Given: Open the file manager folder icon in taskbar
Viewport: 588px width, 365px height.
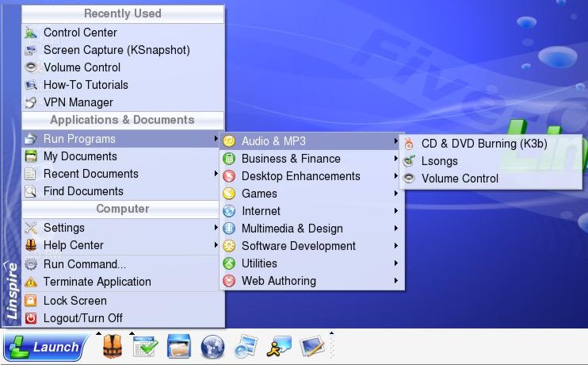Looking at the screenshot, I should [179, 347].
